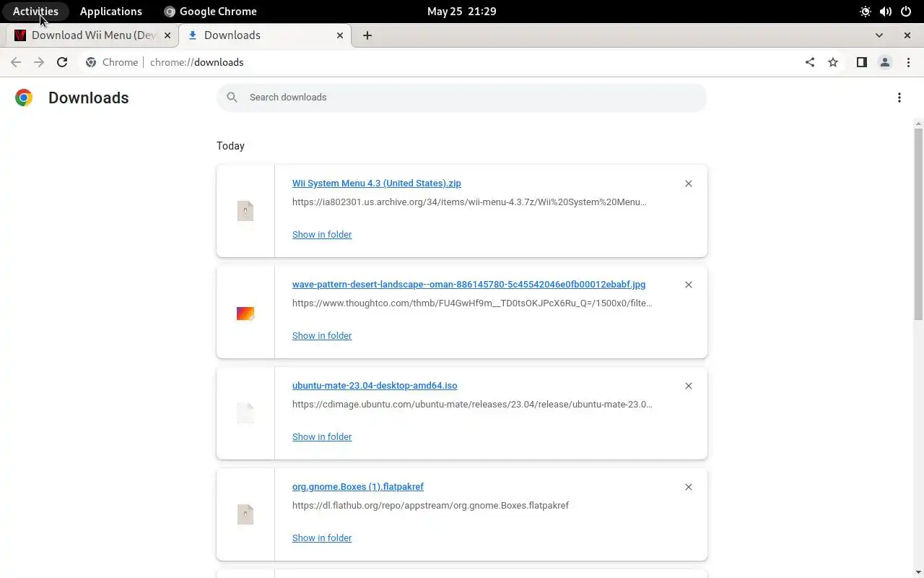
Task: Click the dl.flathub.org source URL
Action: click(x=430, y=506)
